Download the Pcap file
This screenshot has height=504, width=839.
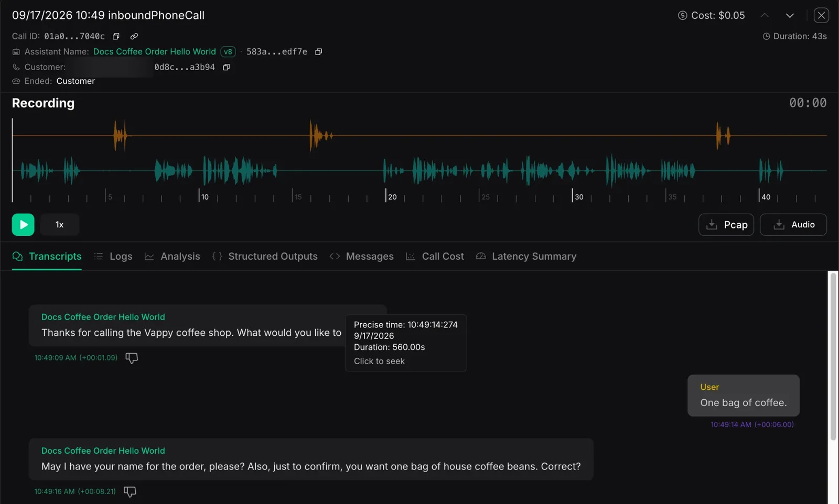pos(726,225)
